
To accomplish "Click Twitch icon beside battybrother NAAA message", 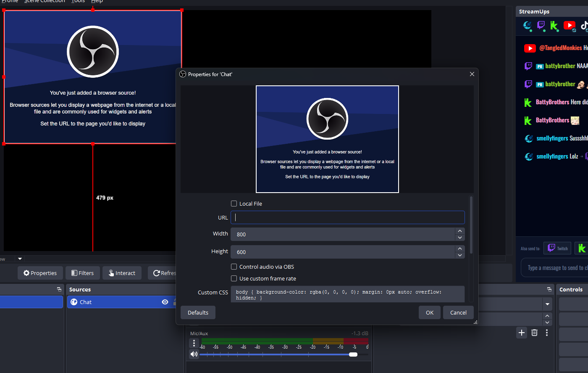I will point(528,66).
